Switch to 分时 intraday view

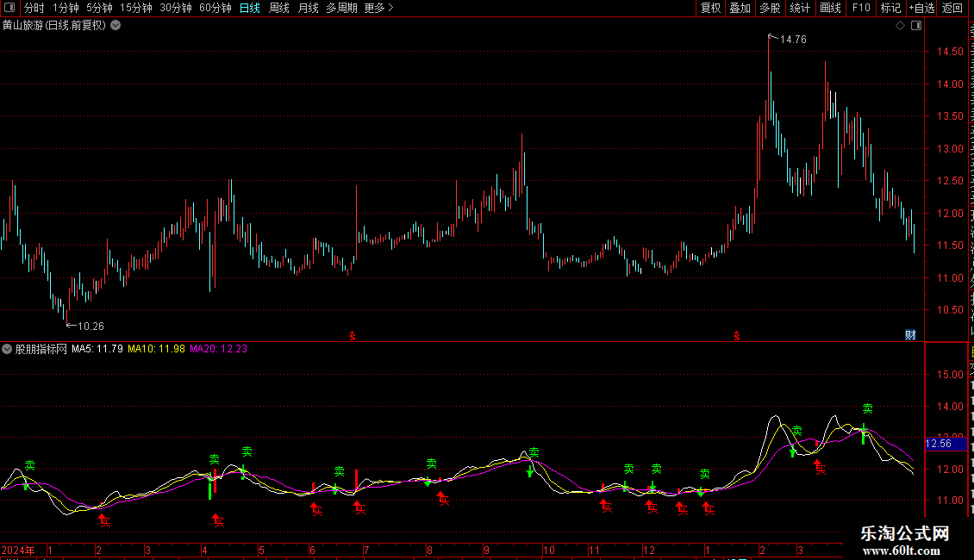[x=34, y=8]
